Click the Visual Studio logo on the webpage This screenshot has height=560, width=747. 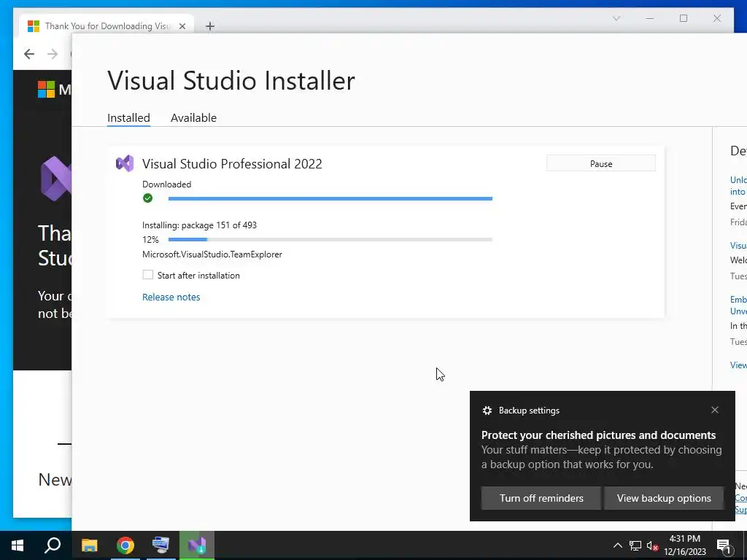click(56, 179)
